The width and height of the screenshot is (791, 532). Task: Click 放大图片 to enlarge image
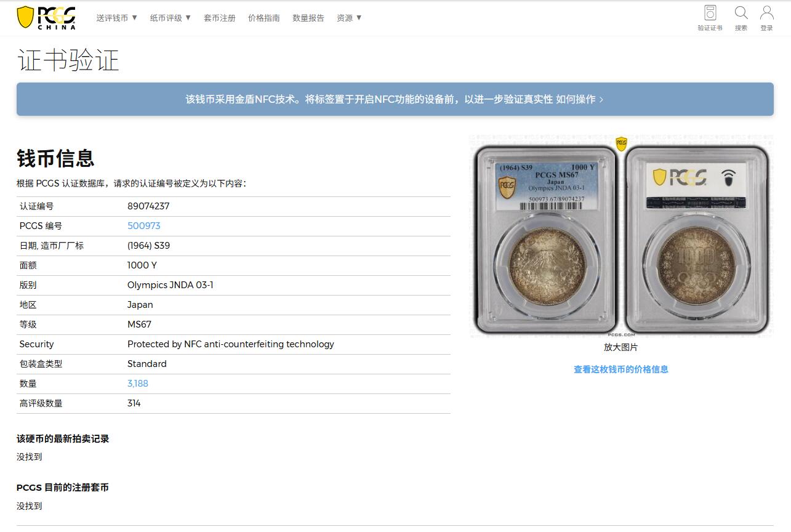click(x=621, y=347)
